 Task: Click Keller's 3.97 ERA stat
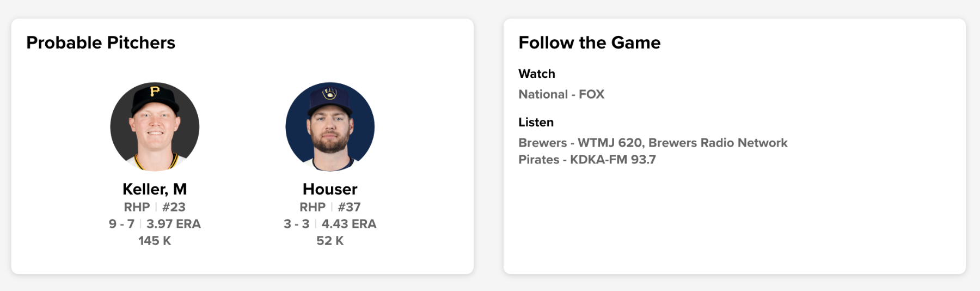pos(173,224)
